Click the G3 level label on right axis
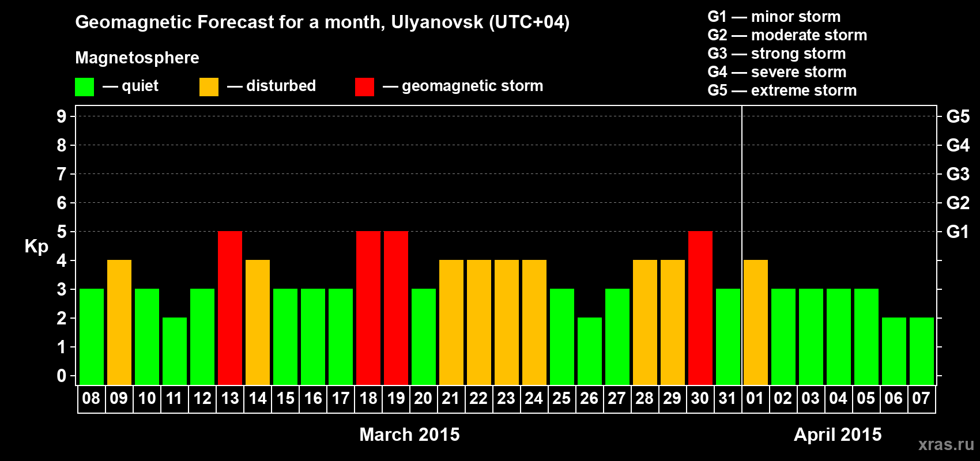Viewport: 980px width, 461px height. pyautogui.click(x=958, y=174)
